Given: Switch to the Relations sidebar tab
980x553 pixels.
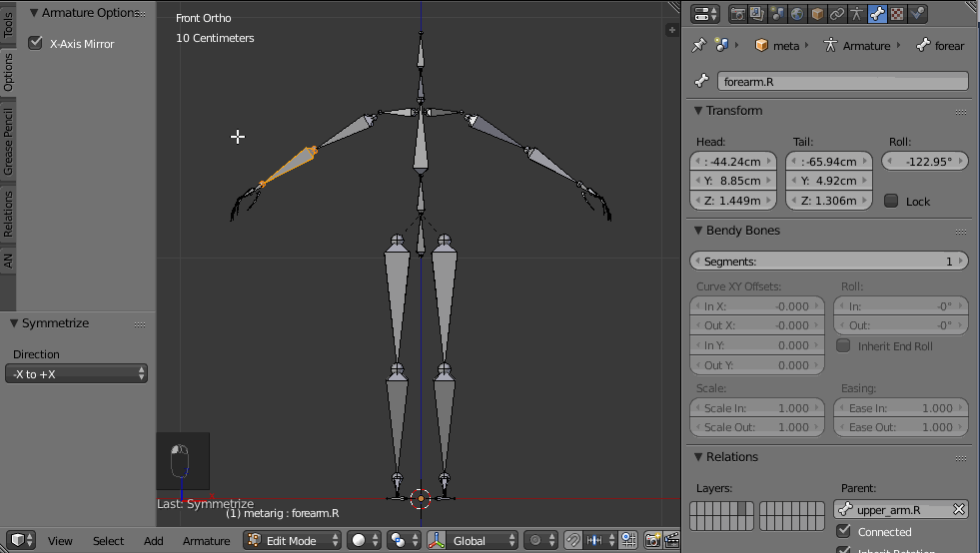Looking at the screenshot, I should coord(8,214).
